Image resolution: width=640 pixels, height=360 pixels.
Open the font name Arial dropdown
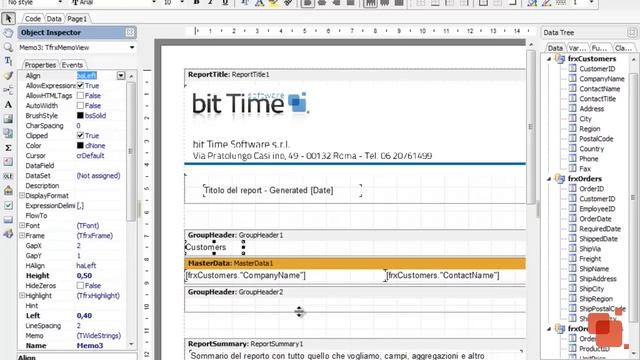(x=154, y=2)
